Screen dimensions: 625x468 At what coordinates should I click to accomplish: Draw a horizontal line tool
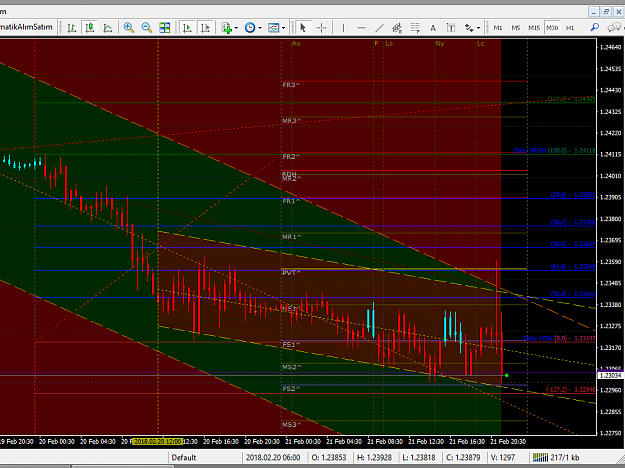tap(362, 28)
